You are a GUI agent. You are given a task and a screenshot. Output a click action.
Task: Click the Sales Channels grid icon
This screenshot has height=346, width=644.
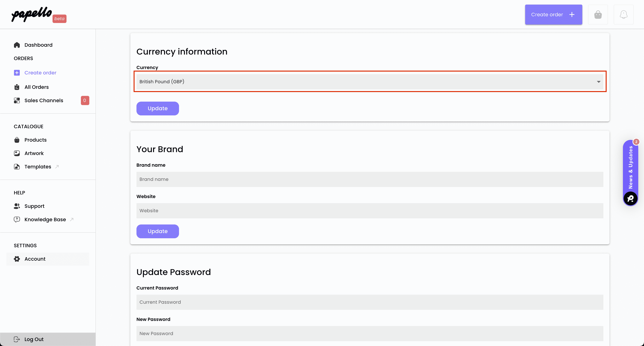click(x=17, y=100)
